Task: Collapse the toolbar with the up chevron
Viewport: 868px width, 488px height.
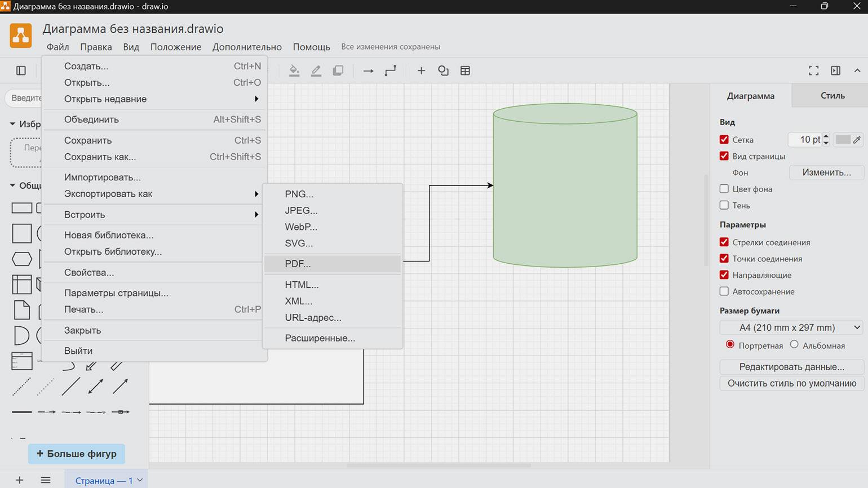Action: 857,70
